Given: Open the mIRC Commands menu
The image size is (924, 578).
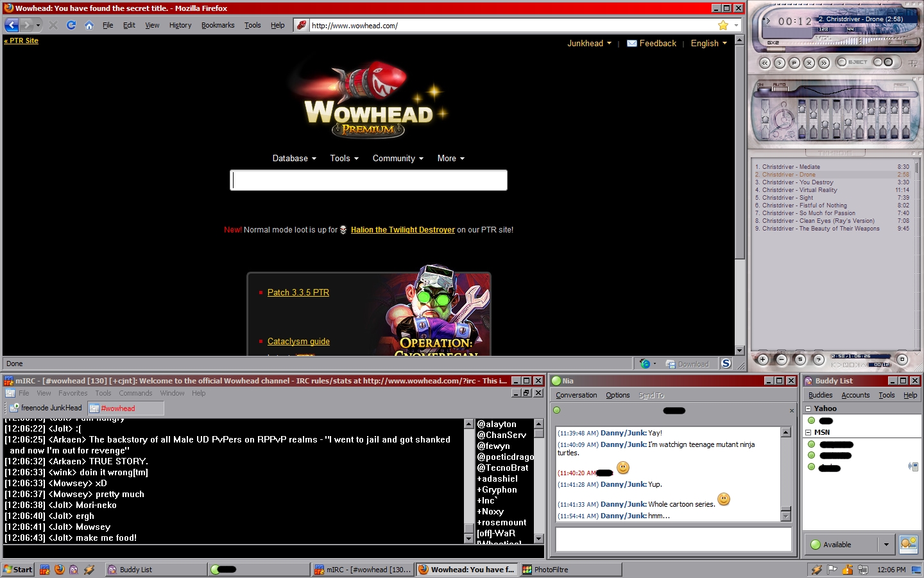Looking at the screenshot, I should [135, 393].
